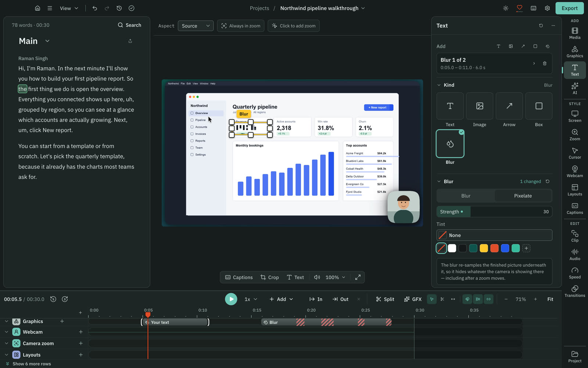Open the Aspect Source dropdown

196,26
